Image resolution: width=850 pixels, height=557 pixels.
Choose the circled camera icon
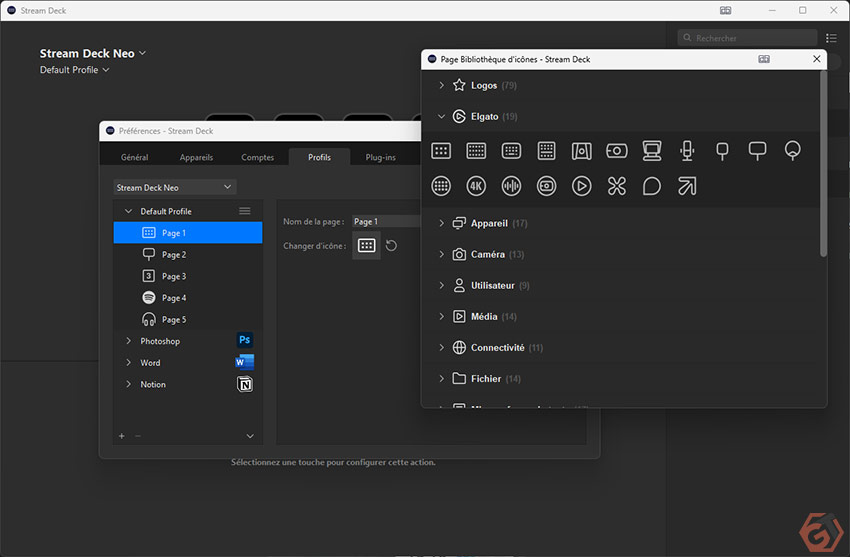pyautogui.click(x=546, y=186)
